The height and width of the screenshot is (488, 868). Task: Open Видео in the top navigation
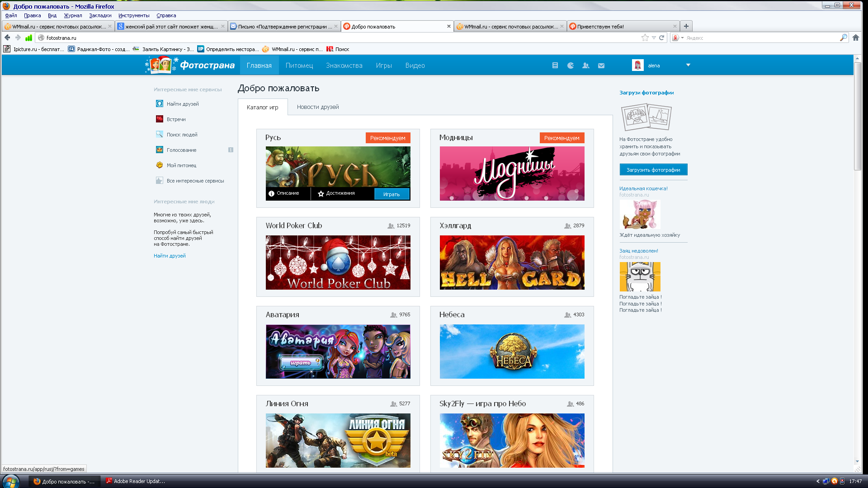click(415, 66)
